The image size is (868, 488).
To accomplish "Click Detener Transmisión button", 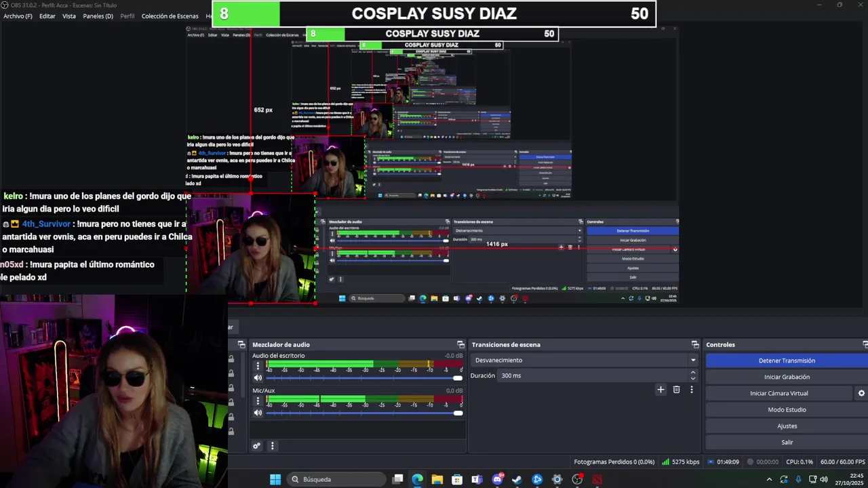I will pos(787,361).
